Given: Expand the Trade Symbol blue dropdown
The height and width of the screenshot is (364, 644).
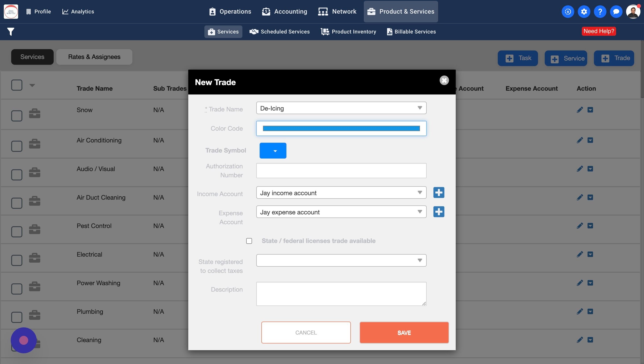Looking at the screenshot, I should [273, 151].
